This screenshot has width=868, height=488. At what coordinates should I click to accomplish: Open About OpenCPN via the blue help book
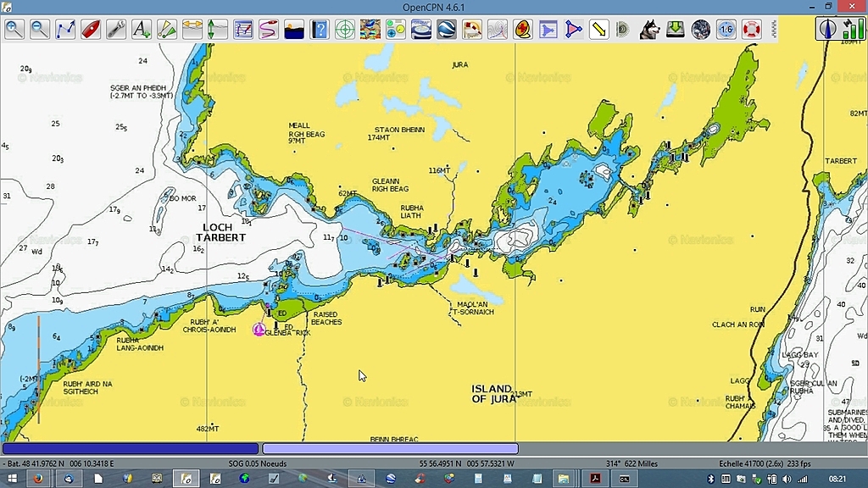[320, 30]
